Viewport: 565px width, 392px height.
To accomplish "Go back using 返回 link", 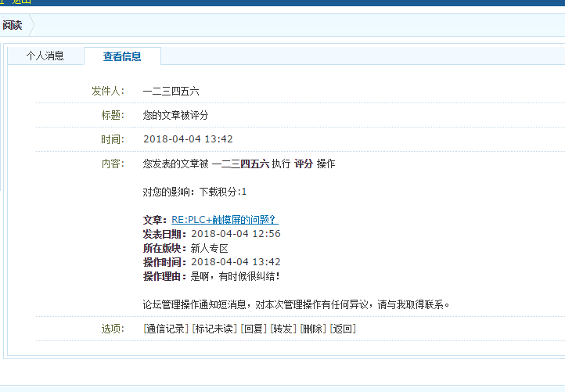I will [x=343, y=329].
